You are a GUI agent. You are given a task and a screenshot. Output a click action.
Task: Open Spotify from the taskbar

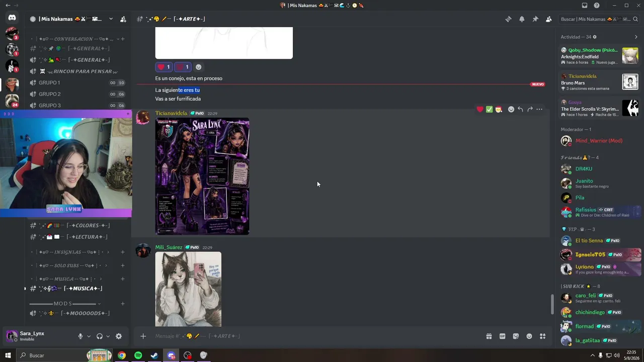[138, 355]
